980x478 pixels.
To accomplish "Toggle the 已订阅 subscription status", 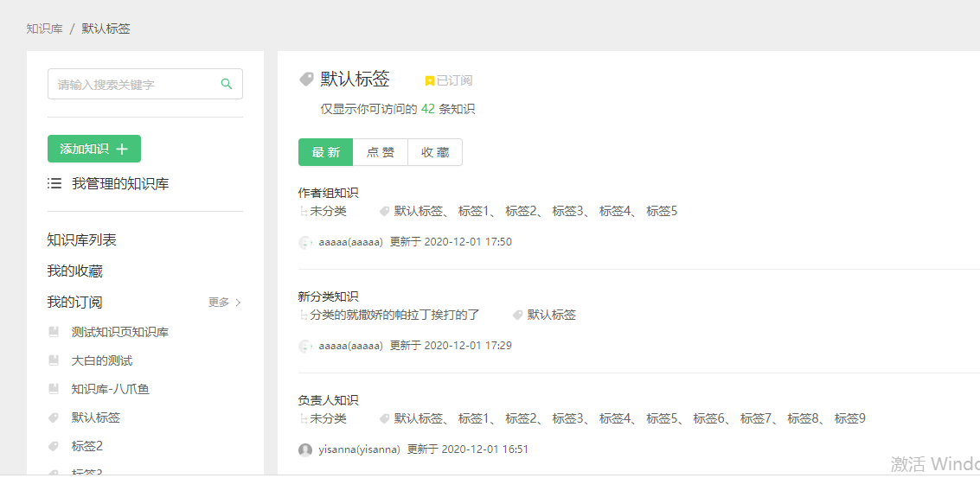I will click(448, 80).
